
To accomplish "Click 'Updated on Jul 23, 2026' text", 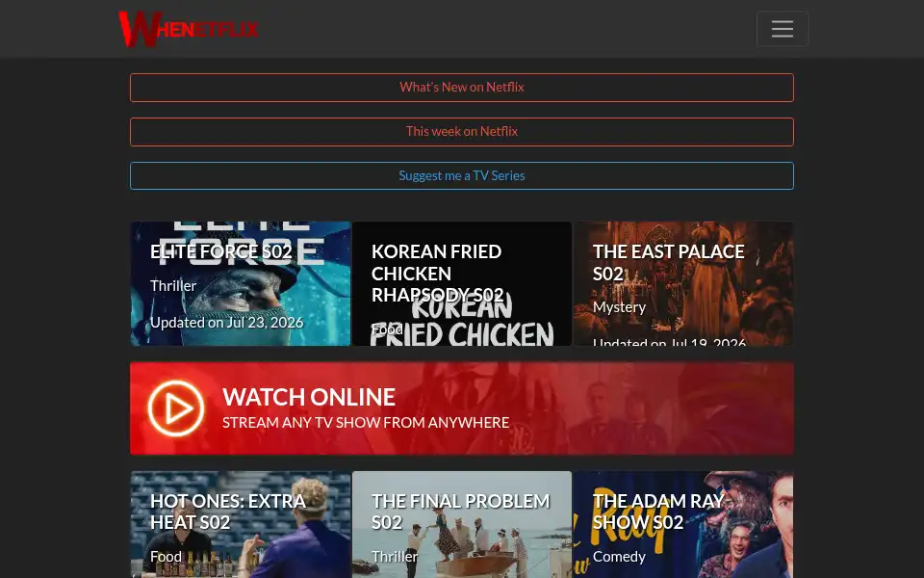I will coord(226,323).
